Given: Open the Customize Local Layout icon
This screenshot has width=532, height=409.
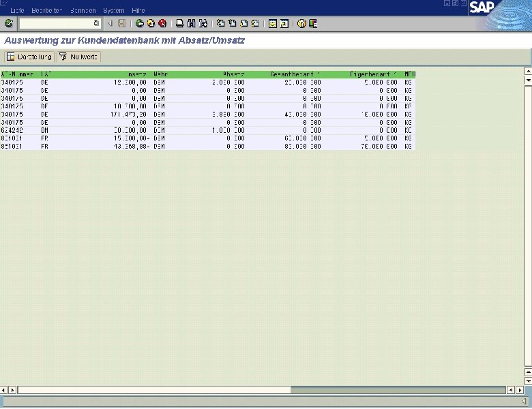Looking at the screenshot, I should point(313,23).
